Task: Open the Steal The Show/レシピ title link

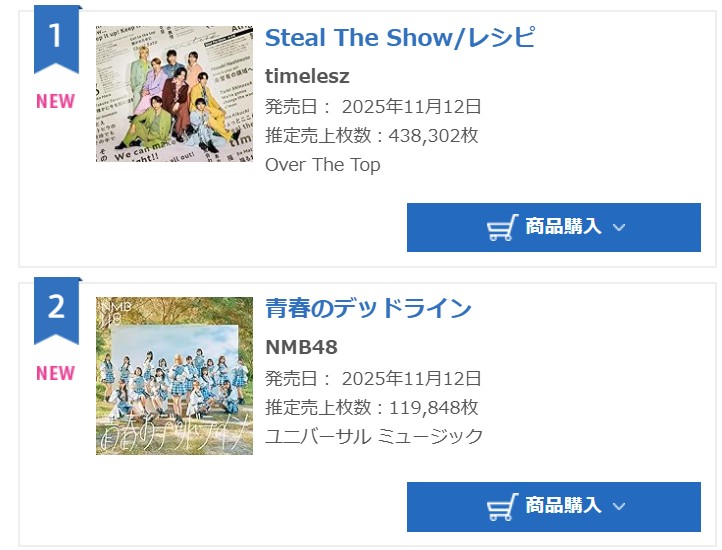Action: (x=400, y=38)
